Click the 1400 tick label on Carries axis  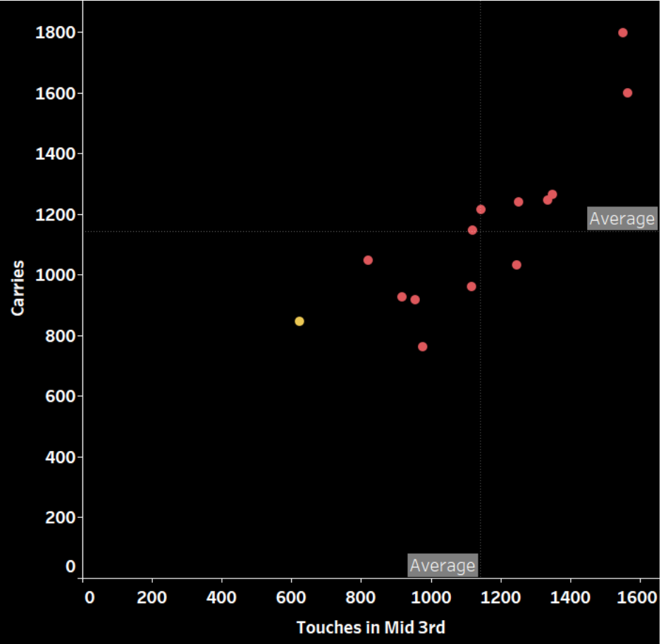(55, 154)
